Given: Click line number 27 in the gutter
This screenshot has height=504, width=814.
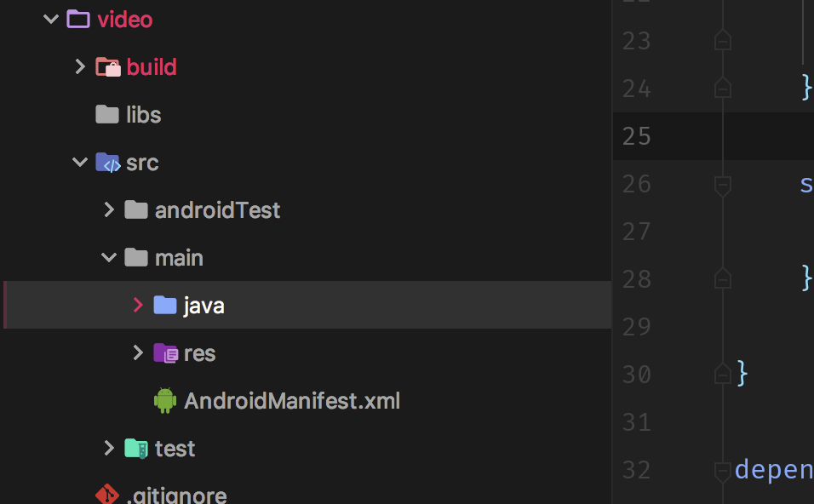Looking at the screenshot, I should click(636, 232).
